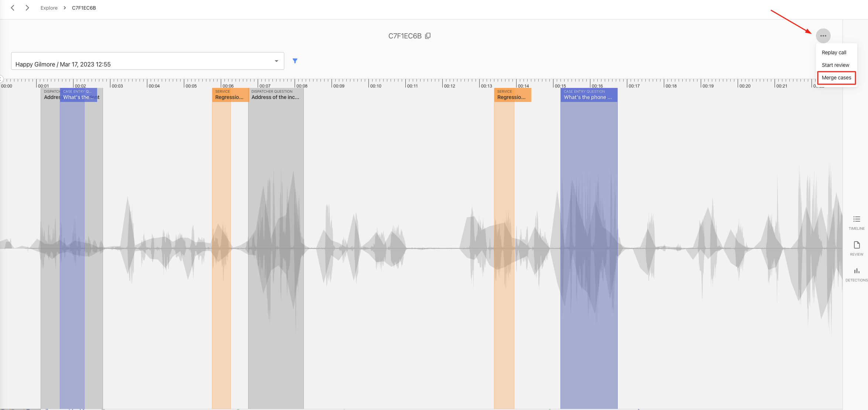The image size is (868, 410).
Task: Click the forward navigation arrow
Action: coord(27,8)
